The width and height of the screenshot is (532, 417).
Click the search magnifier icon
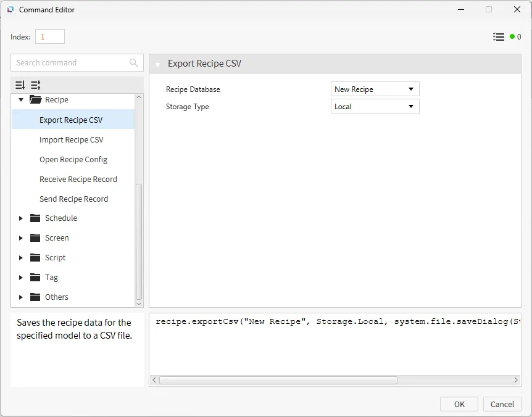(x=134, y=63)
